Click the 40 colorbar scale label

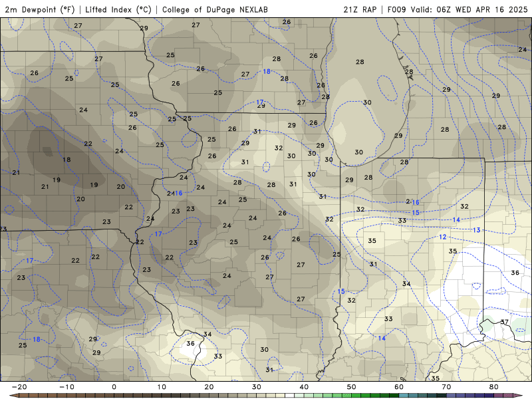point(304,387)
